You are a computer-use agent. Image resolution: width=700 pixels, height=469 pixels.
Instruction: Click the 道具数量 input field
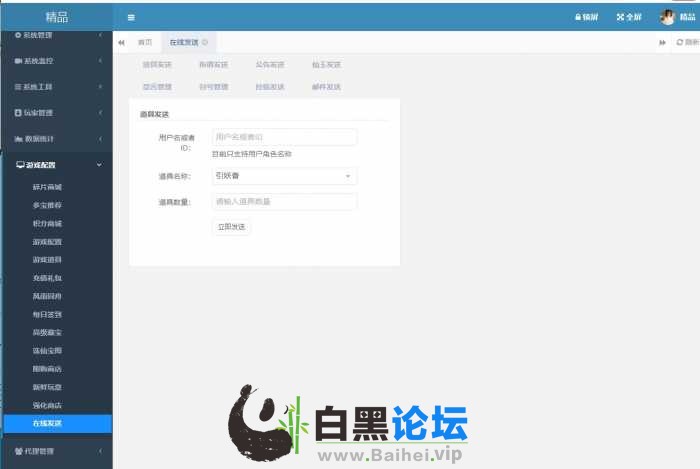[284, 202]
